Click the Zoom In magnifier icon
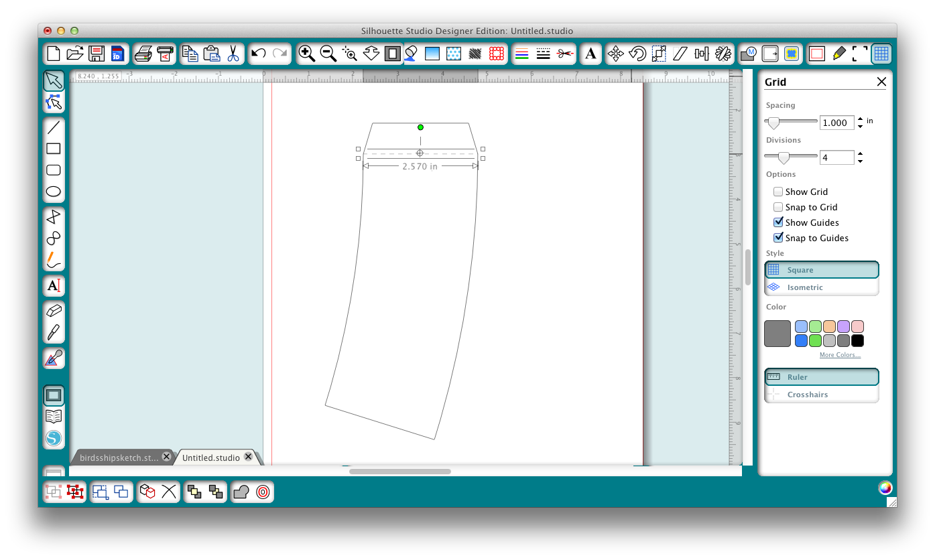The image size is (935, 560). point(306,54)
